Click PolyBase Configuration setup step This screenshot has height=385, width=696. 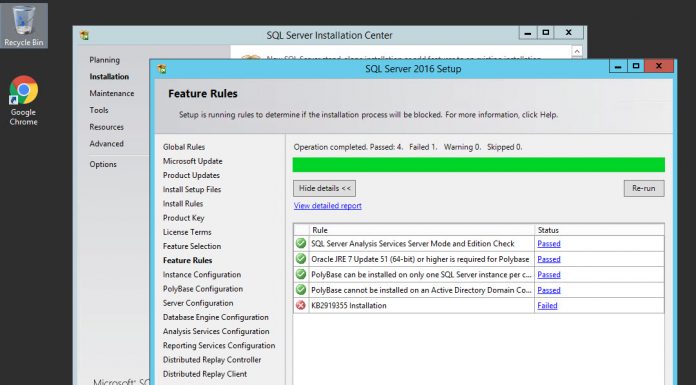(203, 289)
